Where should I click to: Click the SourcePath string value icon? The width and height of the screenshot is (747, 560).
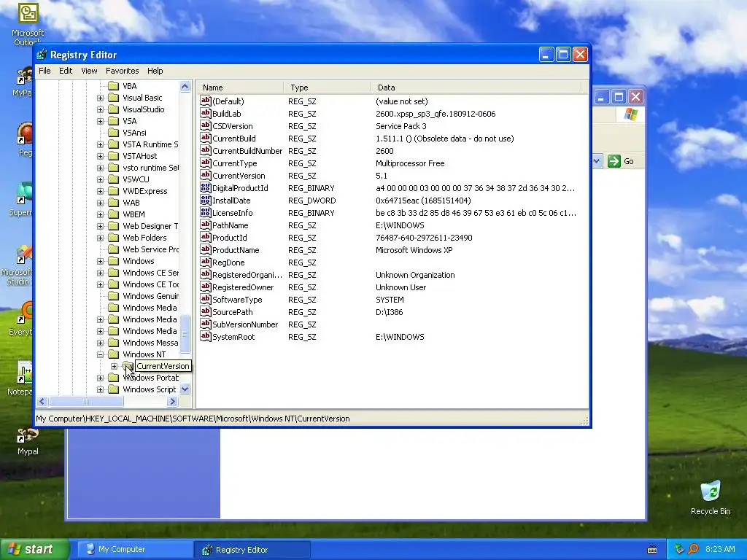click(205, 311)
